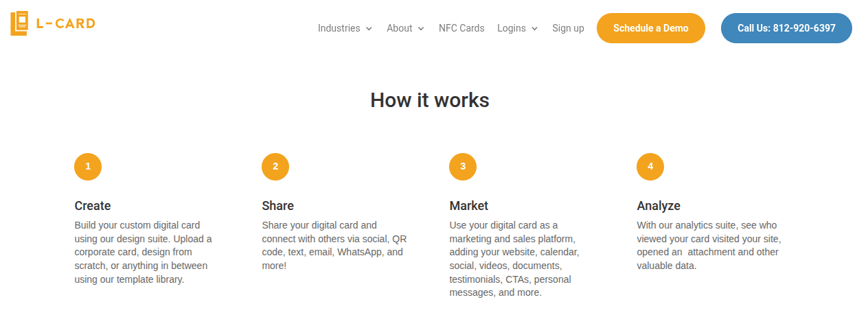Click the How it works heading
The height and width of the screenshot is (326, 868).
tap(430, 100)
